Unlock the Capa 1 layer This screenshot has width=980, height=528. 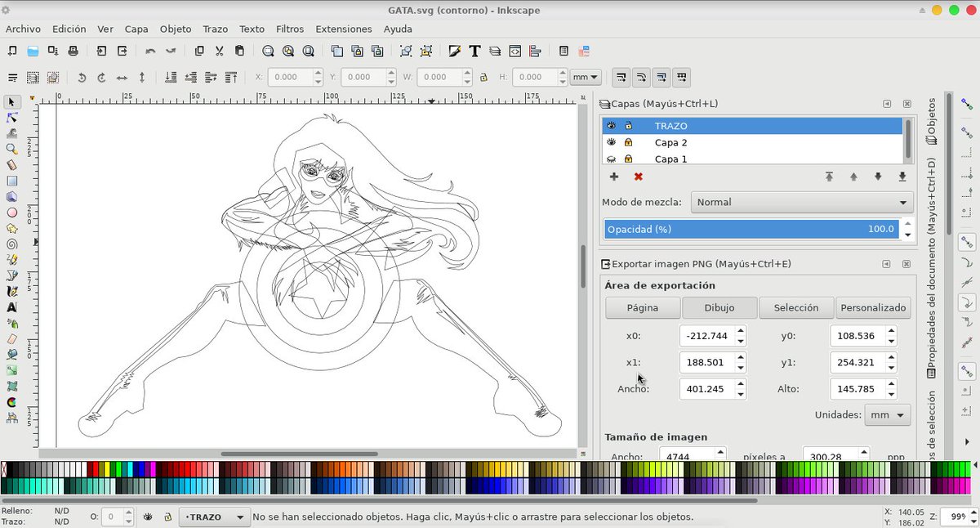(628, 159)
